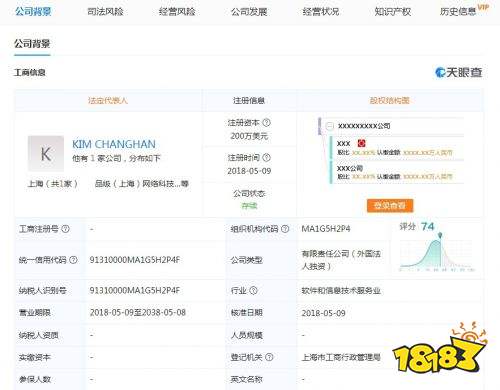Click the score distribution chart
Image resolution: width=500 pixels, height=390 pixels.
click(437, 253)
